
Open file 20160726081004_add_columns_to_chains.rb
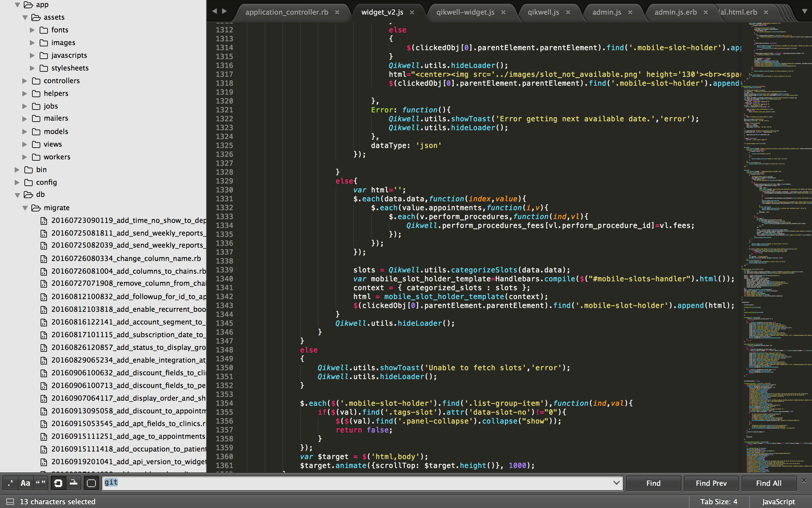coord(128,271)
